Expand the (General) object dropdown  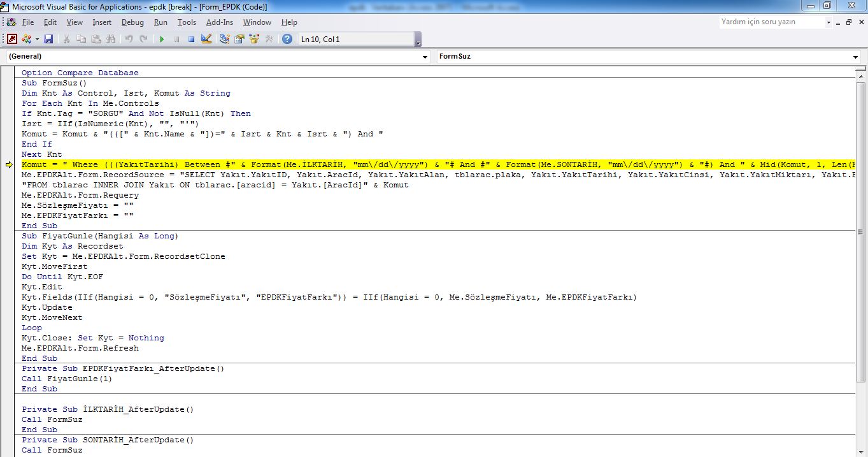(x=425, y=57)
